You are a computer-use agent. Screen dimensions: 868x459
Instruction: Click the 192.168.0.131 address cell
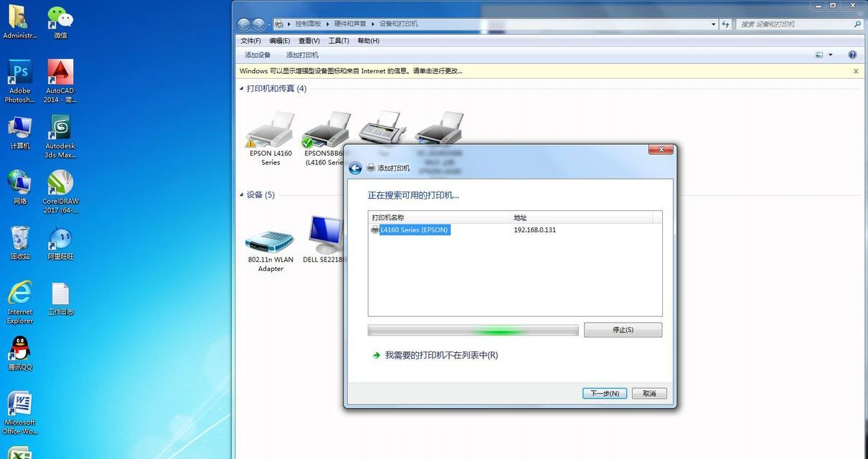pos(534,229)
